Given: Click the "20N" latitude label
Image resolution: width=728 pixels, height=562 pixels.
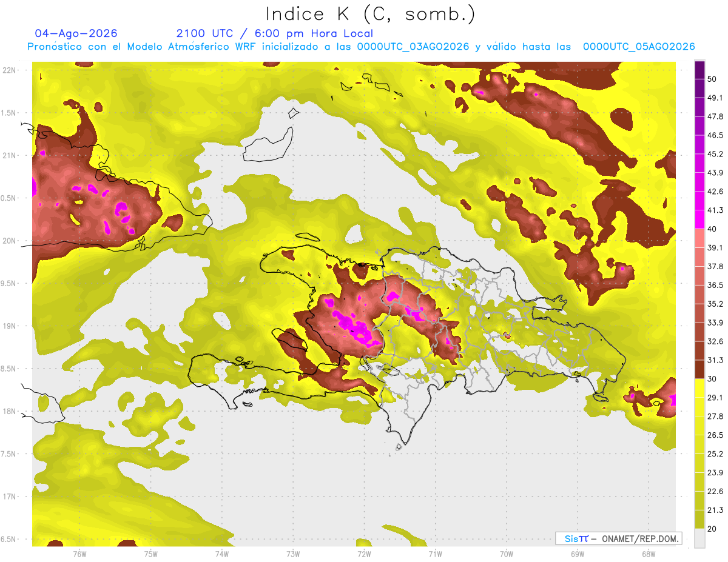Looking at the screenshot, I should tap(9, 241).
